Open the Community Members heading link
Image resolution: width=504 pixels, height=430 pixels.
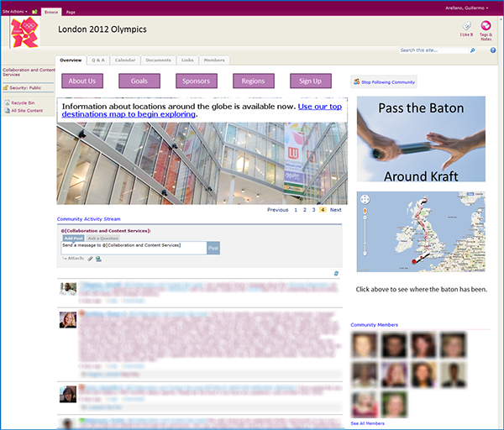tap(374, 325)
